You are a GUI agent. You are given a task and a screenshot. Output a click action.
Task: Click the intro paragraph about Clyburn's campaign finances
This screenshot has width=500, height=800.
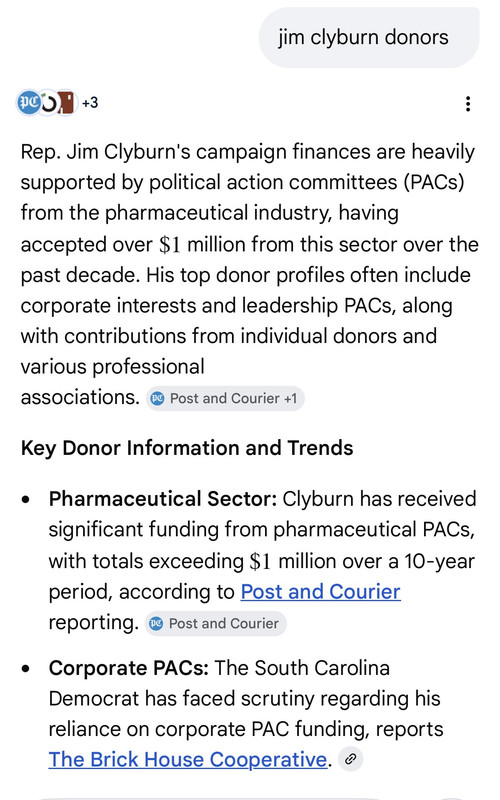(249, 274)
